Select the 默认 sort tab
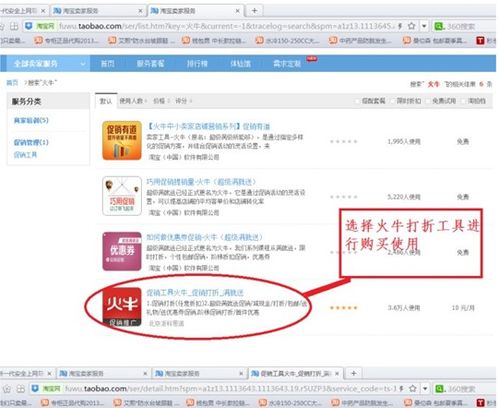Screen dimensions: 499x408 106,101
